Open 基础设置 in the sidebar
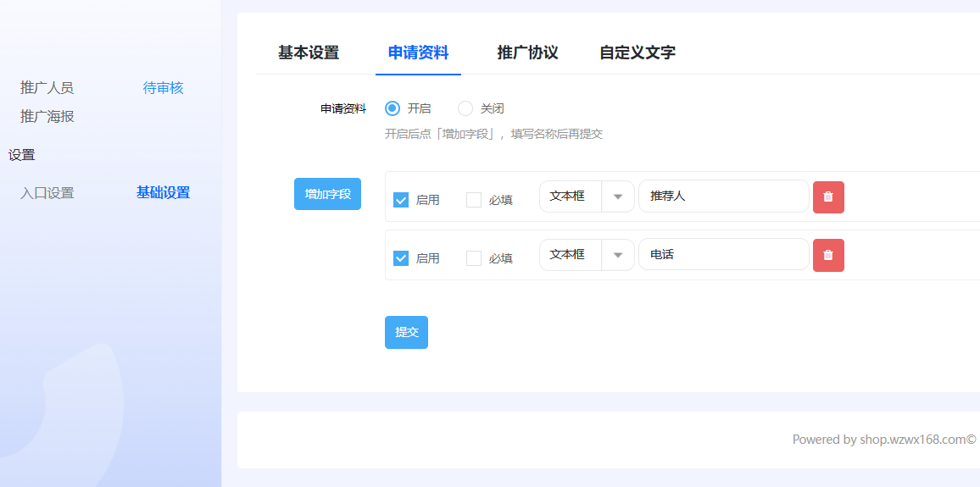 click(163, 192)
